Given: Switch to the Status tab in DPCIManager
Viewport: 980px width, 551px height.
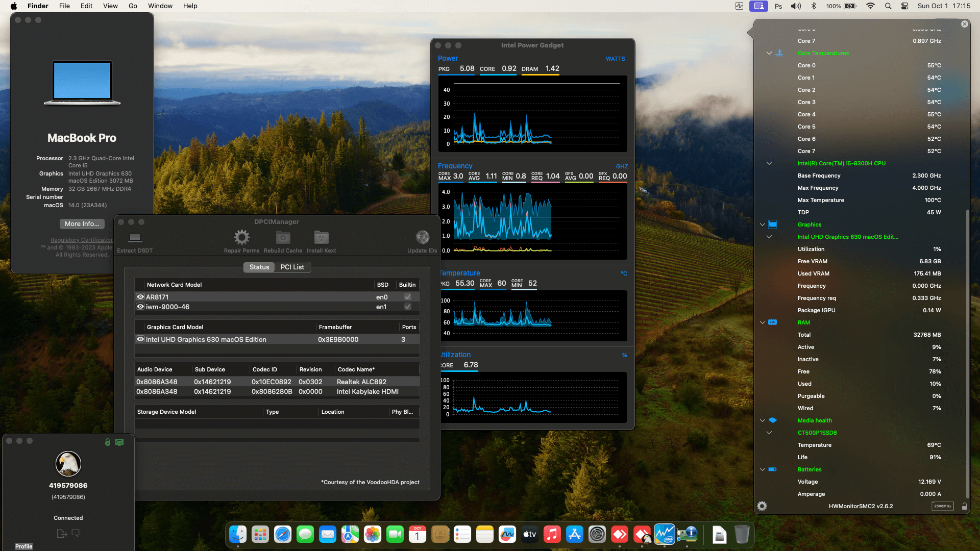Looking at the screenshot, I should [259, 267].
